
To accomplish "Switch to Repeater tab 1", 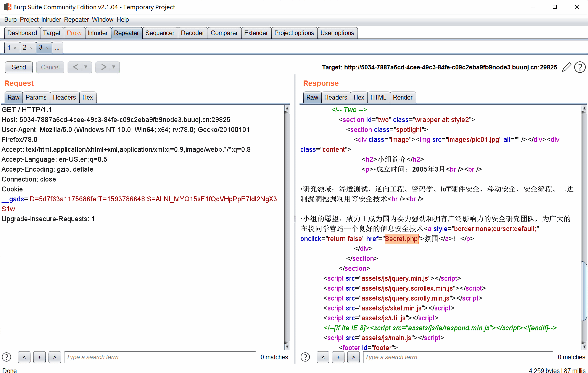I will tap(9, 47).
